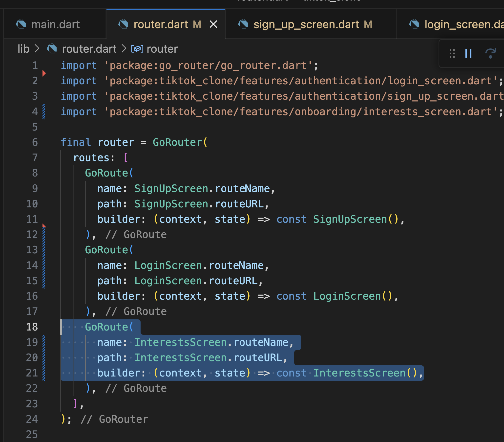This screenshot has width=504, height=442.
Task: Click GoRouter class name on line 6
Action: [177, 142]
